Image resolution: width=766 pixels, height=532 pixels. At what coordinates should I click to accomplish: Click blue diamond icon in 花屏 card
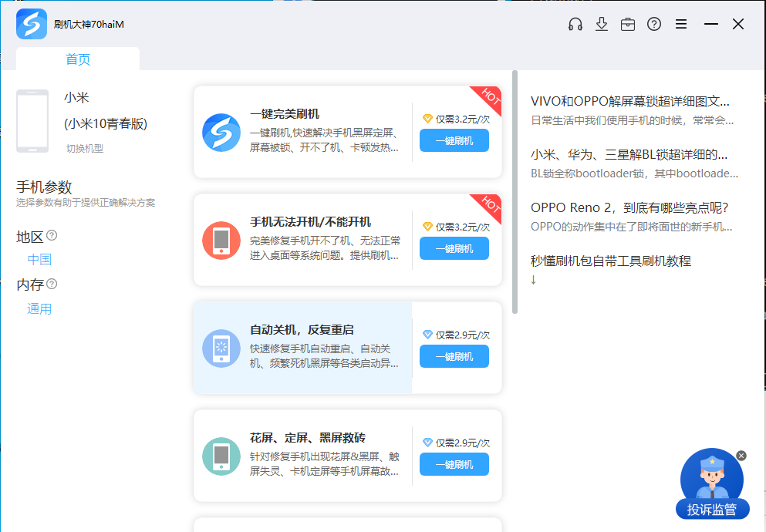click(x=427, y=443)
